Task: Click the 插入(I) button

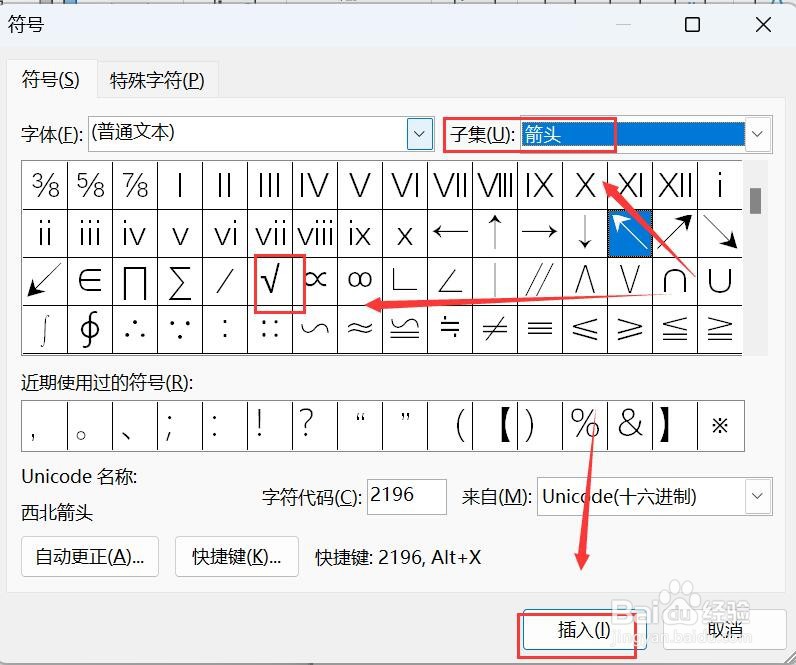Action: point(584,630)
